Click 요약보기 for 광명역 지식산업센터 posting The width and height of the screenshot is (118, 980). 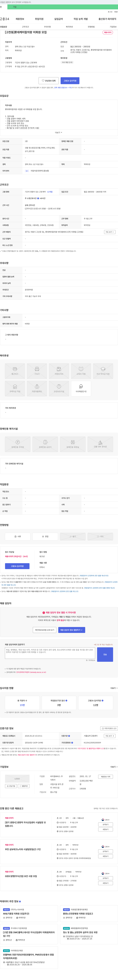pyautogui.click(x=105, y=824)
